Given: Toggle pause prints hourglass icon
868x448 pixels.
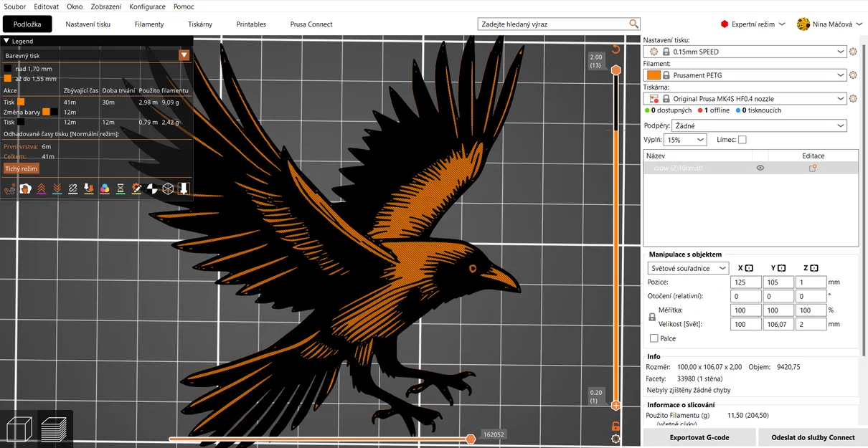Looking at the screenshot, I should click(x=120, y=189).
